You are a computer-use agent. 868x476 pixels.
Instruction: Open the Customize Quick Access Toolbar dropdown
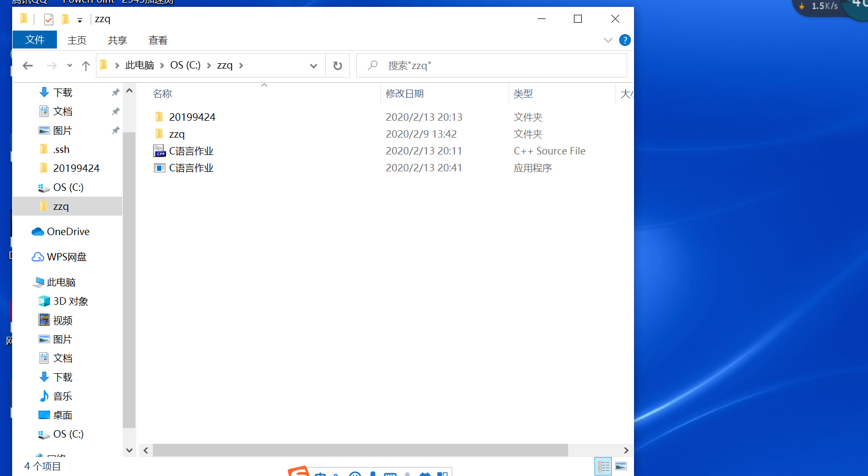80,21
